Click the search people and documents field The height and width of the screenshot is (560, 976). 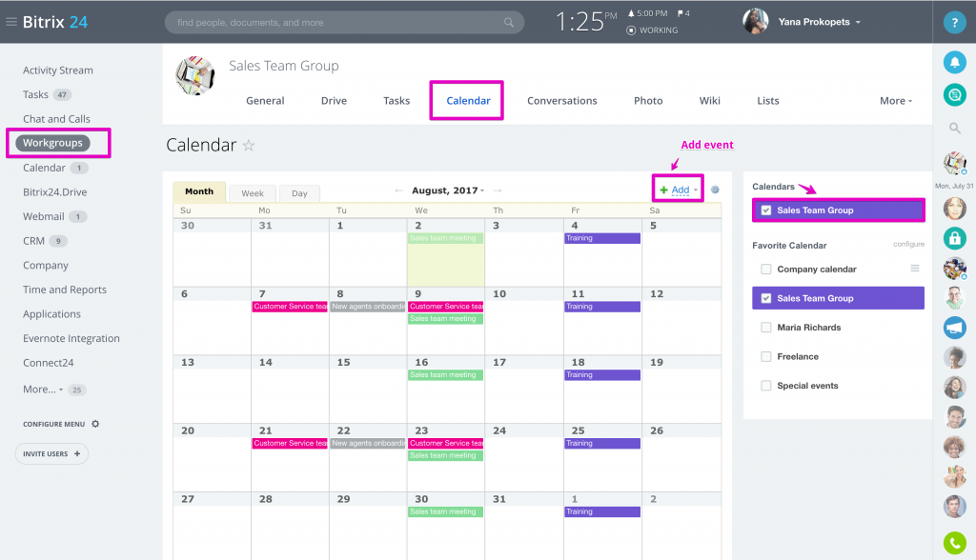[x=344, y=23]
